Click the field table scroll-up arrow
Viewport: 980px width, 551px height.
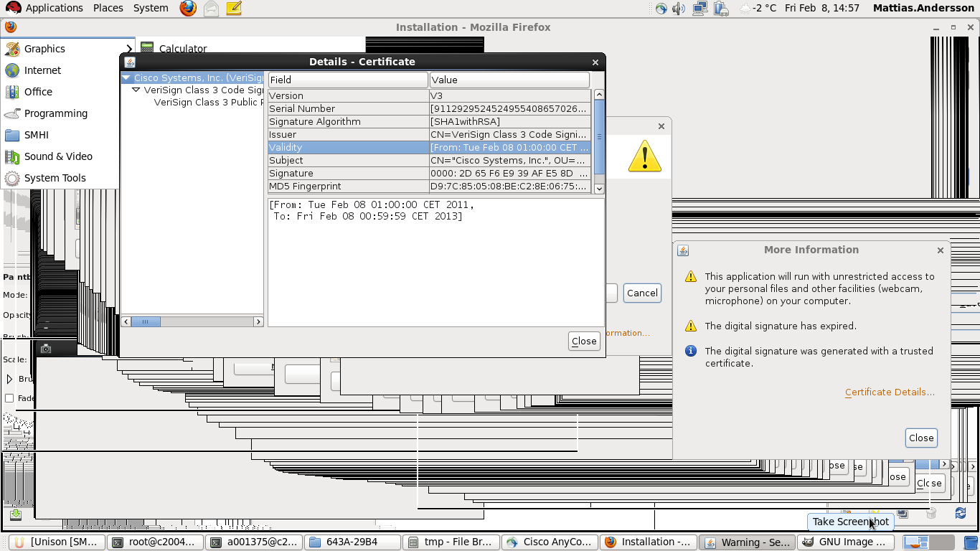pyautogui.click(x=599, y=95)
